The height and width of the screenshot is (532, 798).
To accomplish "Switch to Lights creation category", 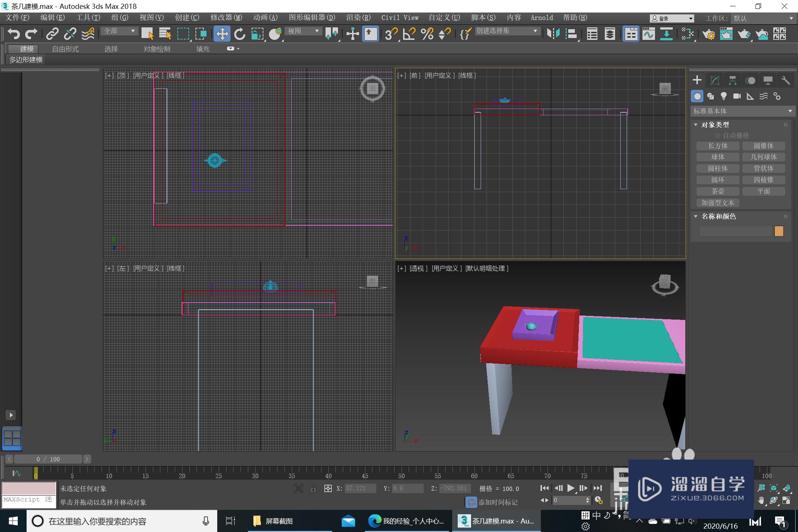I will click(724, 96).
